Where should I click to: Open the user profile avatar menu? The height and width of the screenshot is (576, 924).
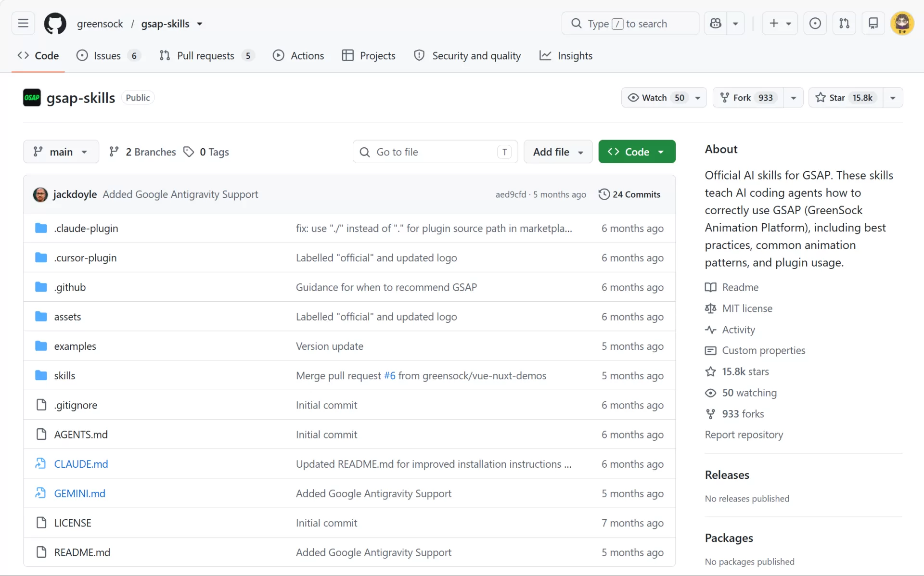[x=902, y=23]
